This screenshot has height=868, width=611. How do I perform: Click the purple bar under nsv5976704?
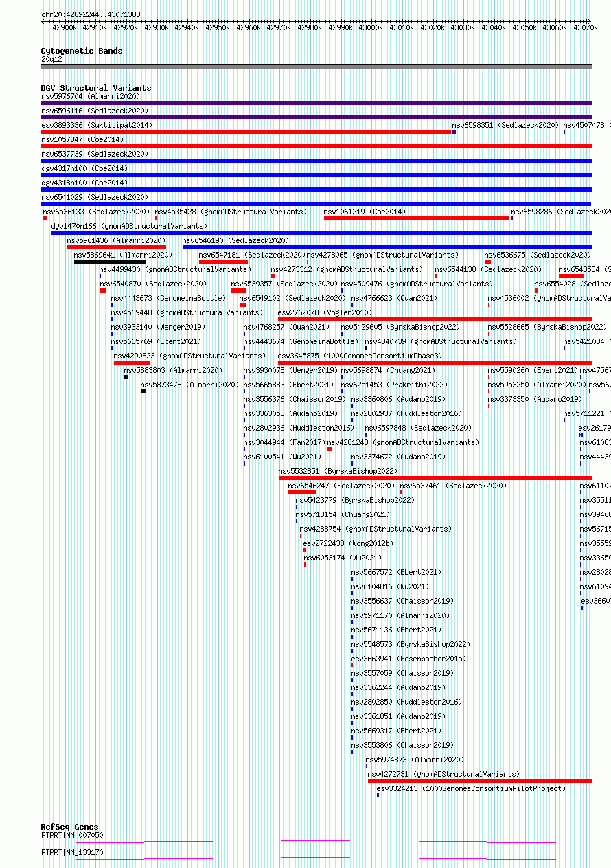(x=316, y=103)
